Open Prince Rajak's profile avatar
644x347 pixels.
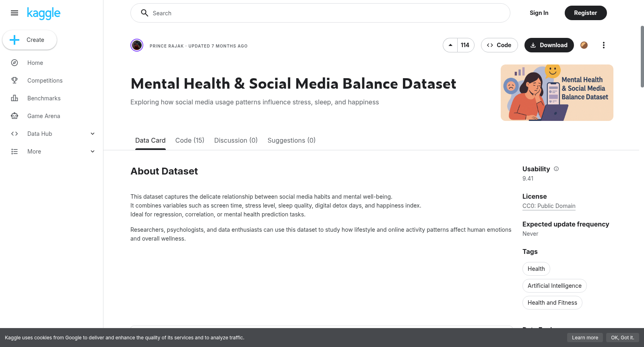click(137, 45)
